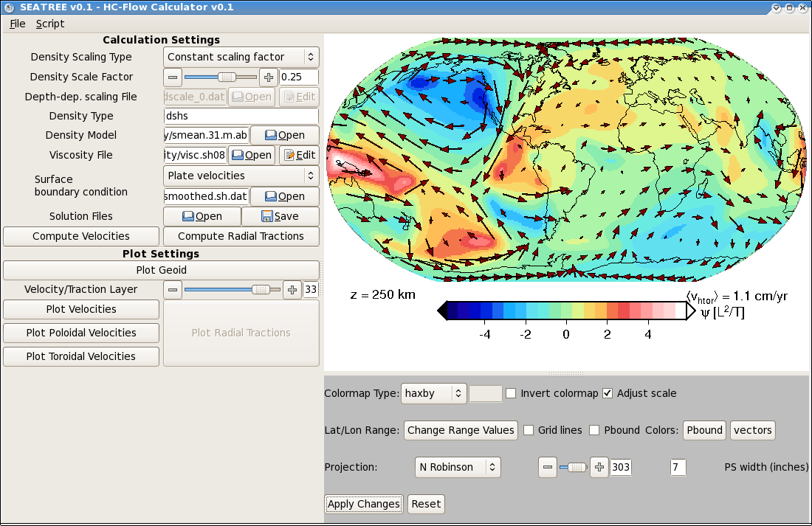Open a Density Model file
Viewport: 812px width, 526px height.
pos(285,135)
